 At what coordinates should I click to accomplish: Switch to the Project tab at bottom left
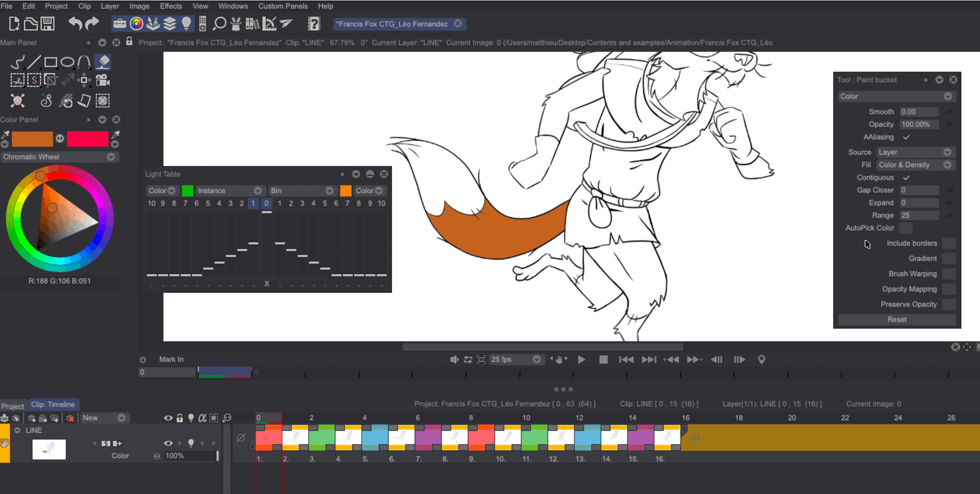point(13,406)
